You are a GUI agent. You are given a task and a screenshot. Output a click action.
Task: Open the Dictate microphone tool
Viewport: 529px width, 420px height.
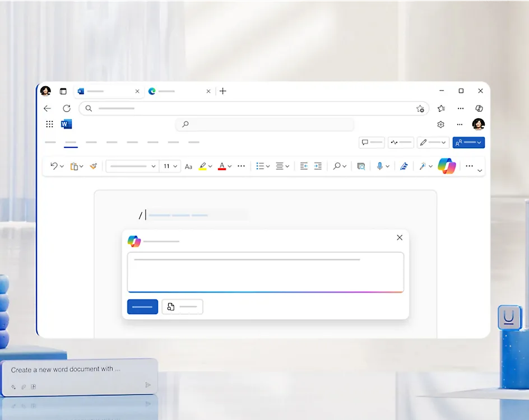pyautogui.click(x=379, y=166)
